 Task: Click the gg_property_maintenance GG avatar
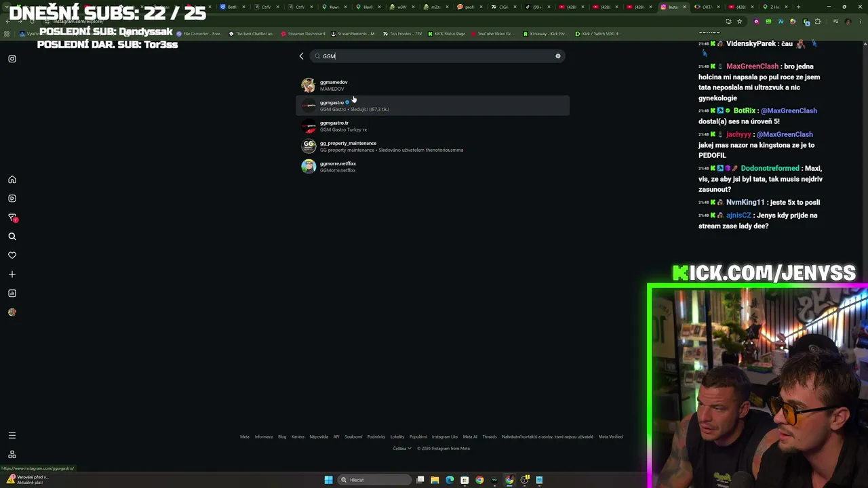pyautogui.click(x=309, y=146)
